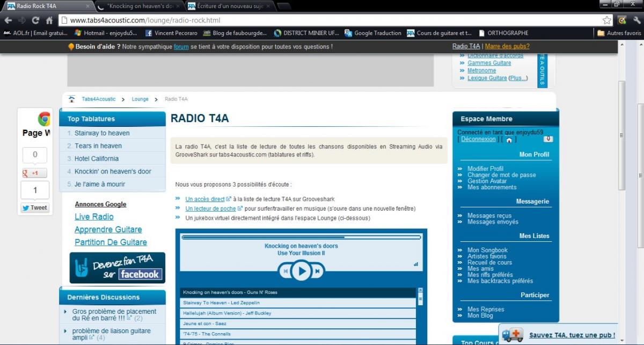Image resolution: width=644 pixels, height=345 pixels.
Task: Click the Live Radio ad link
Action: coord(94,217)
